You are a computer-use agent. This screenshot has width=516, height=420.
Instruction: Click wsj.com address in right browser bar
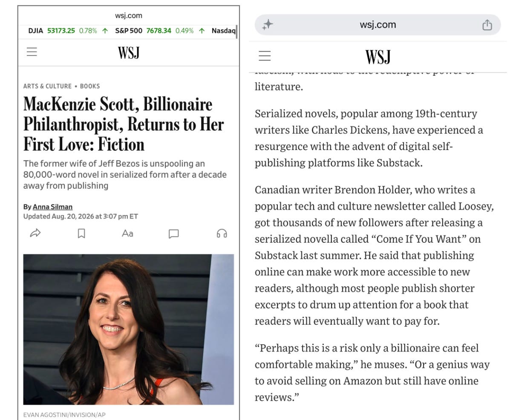(x=378, y=25)
